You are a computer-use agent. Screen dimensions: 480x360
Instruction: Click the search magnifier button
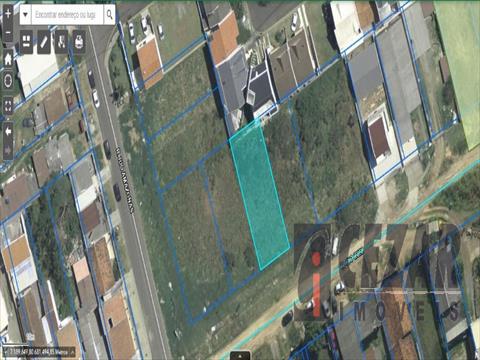coord(109,14)
